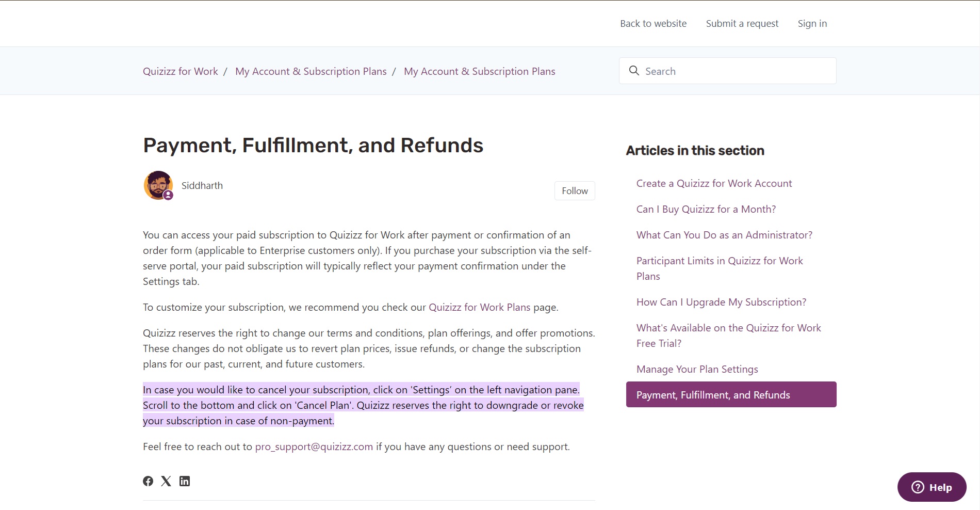This screenshot has width=980, height=510.
Task: Open the Help widget button
Action: (932, 487)
